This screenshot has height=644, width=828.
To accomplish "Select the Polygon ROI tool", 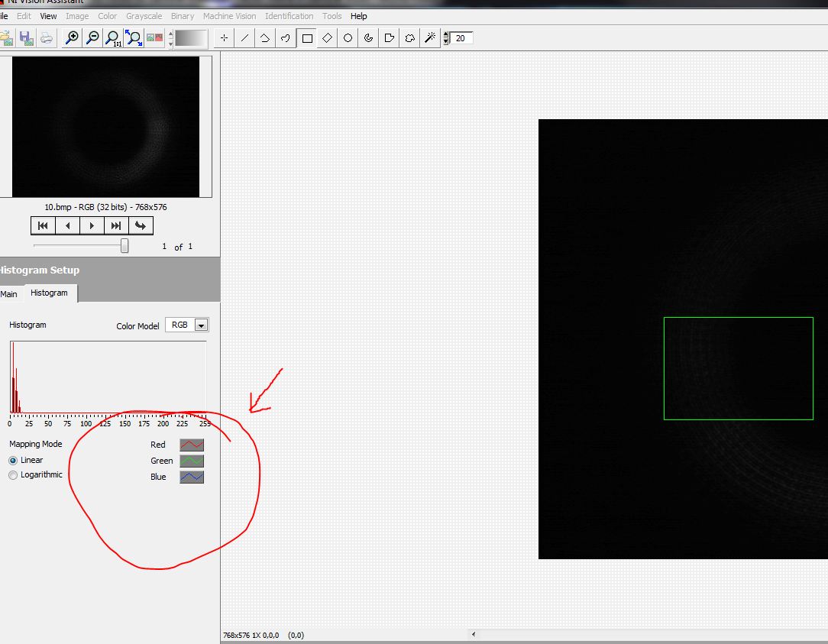I will tap(390, 38).
